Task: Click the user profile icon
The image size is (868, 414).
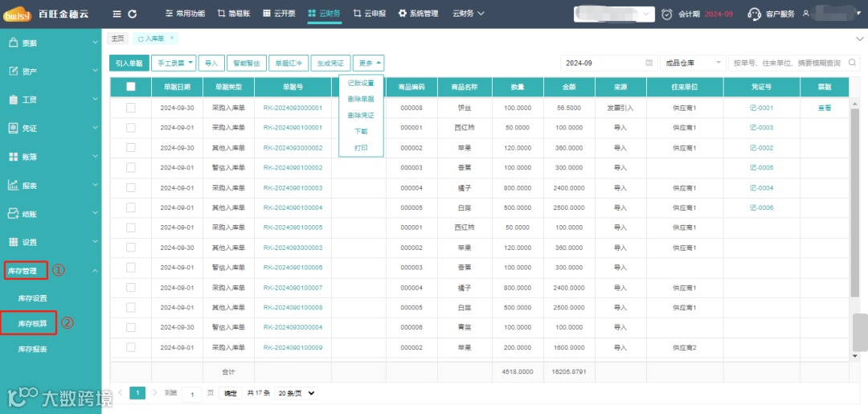Action: [805, 14]
